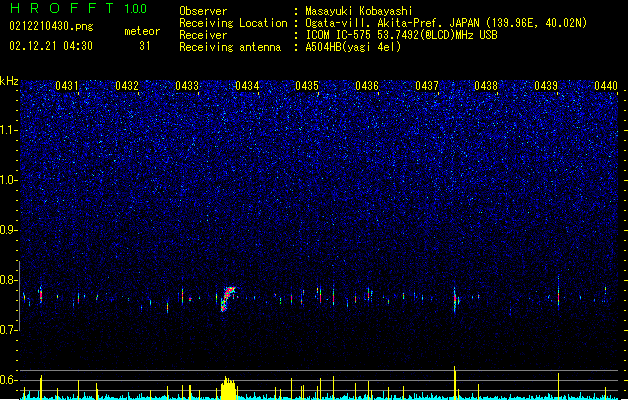The image size is (629, 400).
Task: Click the 0.8 kHz axis label
Action: click(x=9, y=280)
